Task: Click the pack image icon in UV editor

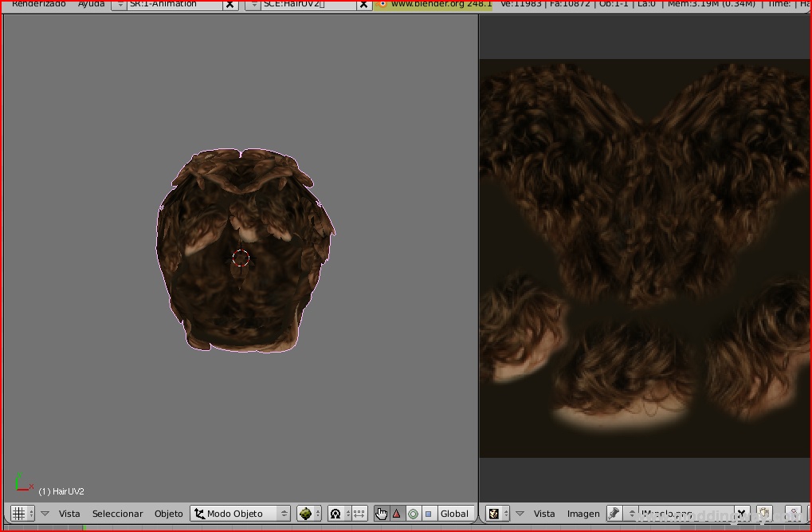Action: tap(763, 514)
